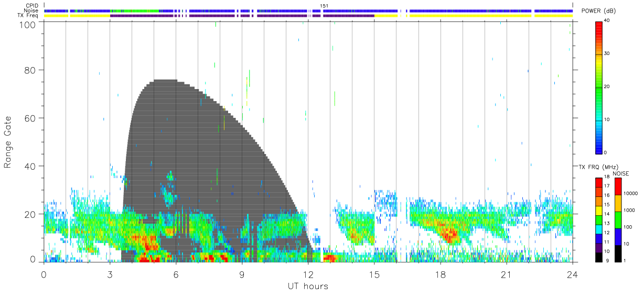Click the 10000 label on NOISE legend
Viewport: 644px width, 297px height.
pos(630,194)
